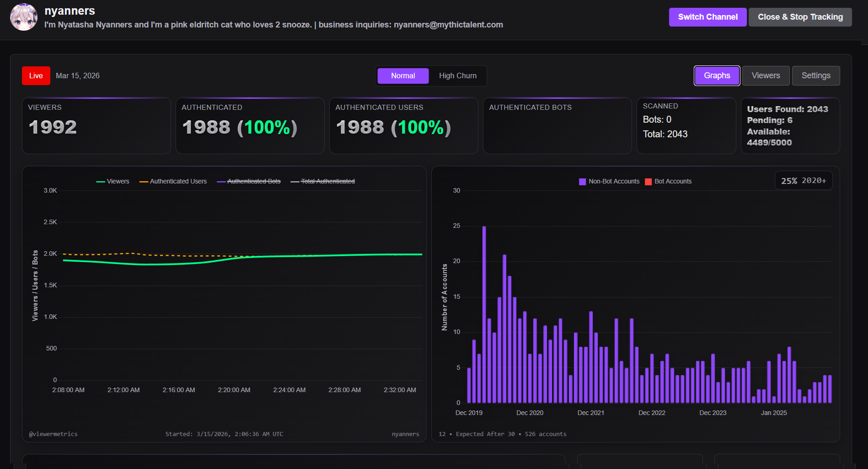The image size is (868, 469).
Task: Show Total Authenticated series in legend
Action: point(322,182)
